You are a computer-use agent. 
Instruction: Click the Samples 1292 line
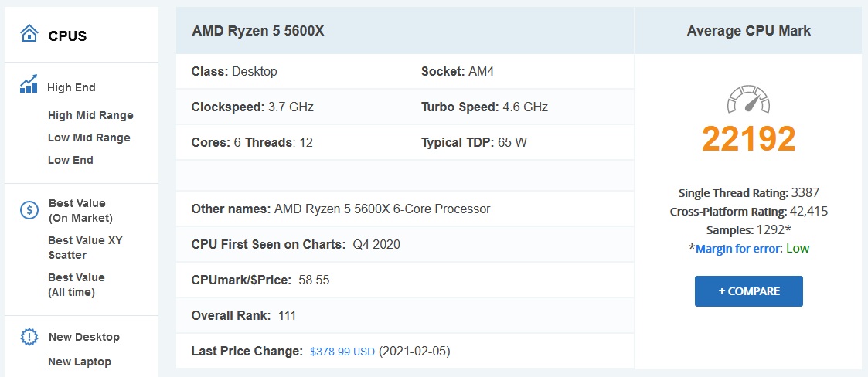pyautogui.click(x=748, y=229)
